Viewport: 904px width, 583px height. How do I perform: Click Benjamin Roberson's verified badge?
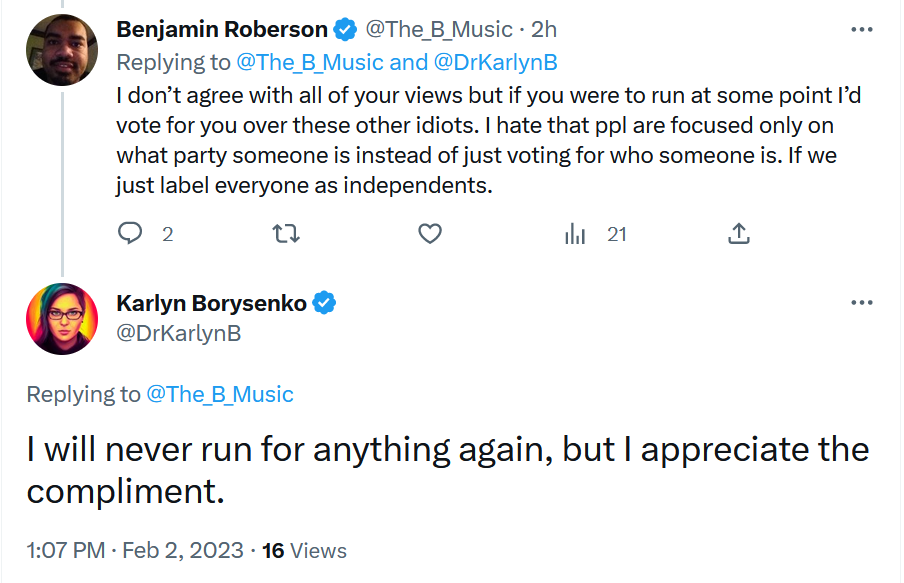345,29
